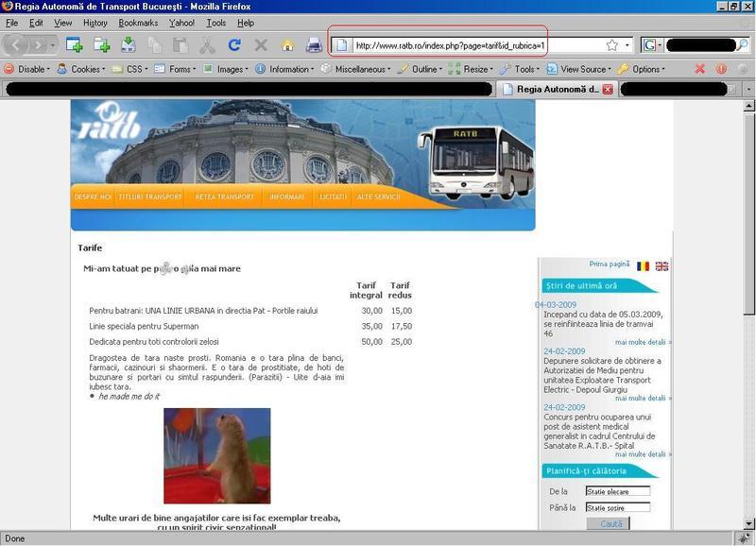Switch to English language flag
Image resolution: width=756 pixels, height=546 pixels.
[661, 266]
